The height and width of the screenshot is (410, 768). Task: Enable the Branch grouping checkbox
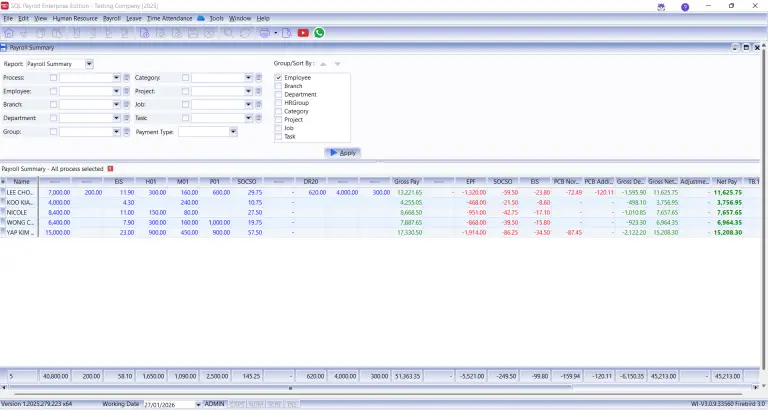point(279,86)
